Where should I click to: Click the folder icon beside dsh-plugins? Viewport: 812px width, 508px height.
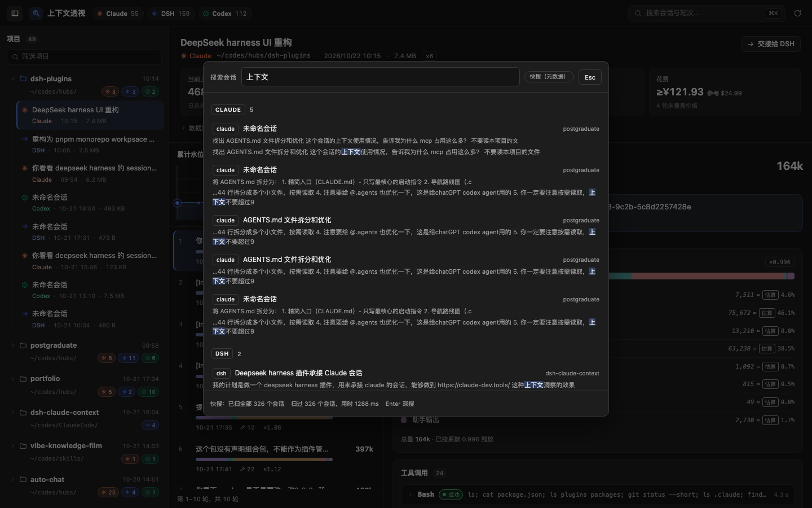coord(23,78)
